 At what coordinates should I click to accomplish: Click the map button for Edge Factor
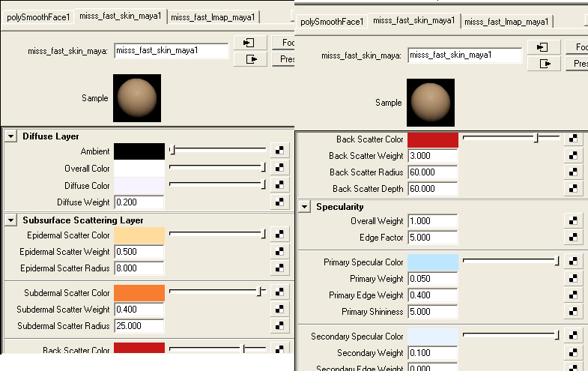[573, 238]
